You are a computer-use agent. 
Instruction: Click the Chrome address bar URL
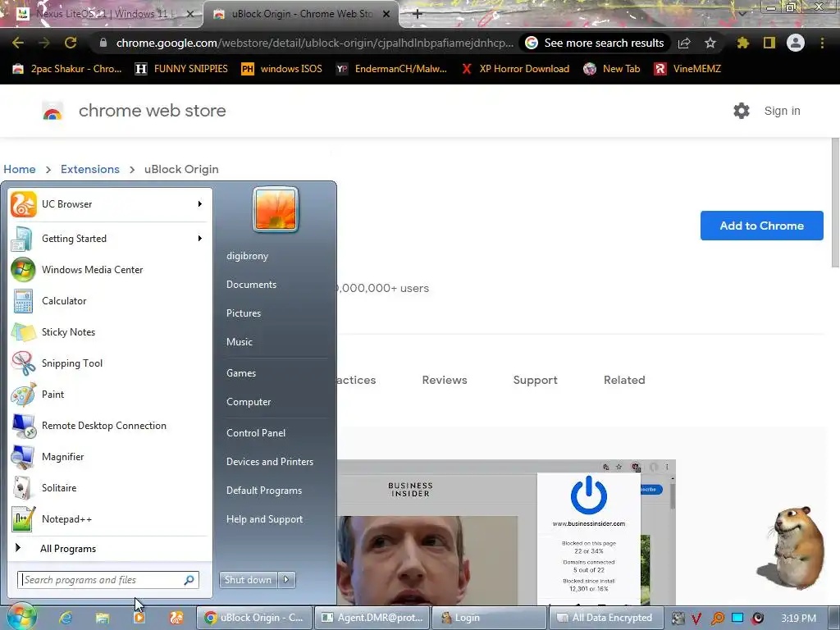click(x=314, y=43)
